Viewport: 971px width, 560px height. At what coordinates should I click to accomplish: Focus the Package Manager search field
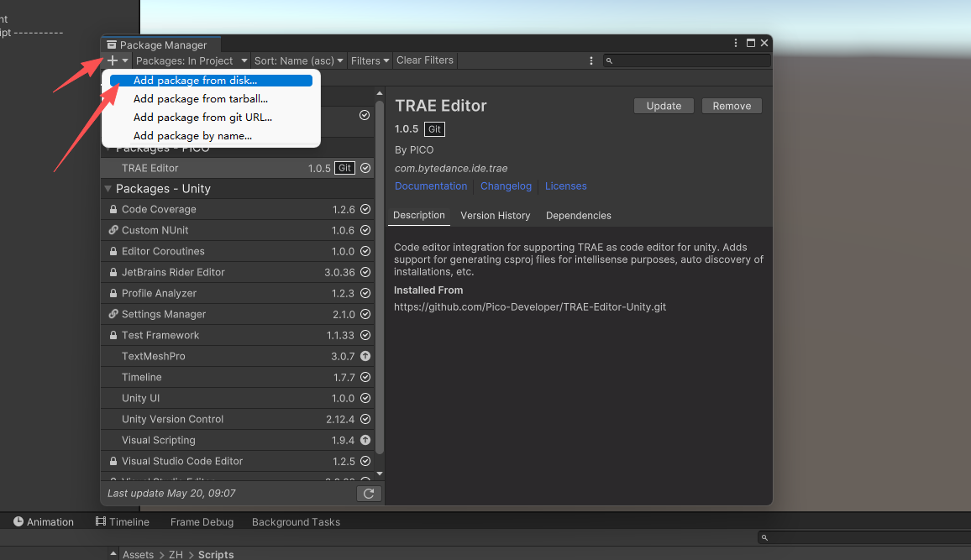click(687, 60)
